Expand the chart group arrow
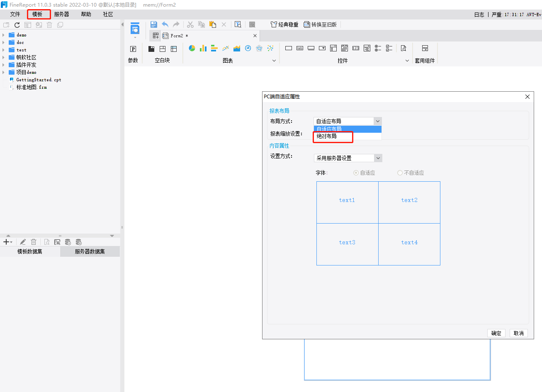Screen dimensions: 542x392 point(274,61)
